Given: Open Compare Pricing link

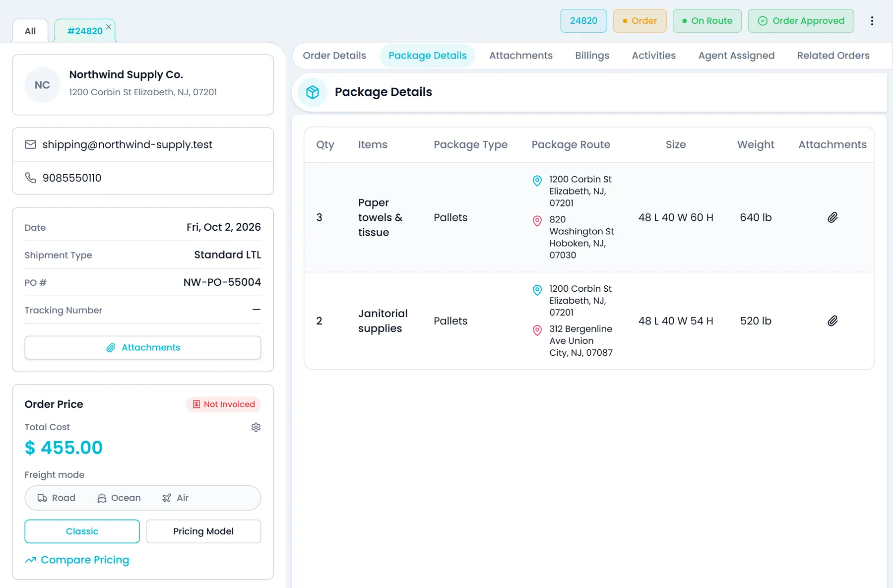Looking at the screenshot, I should (x=85, y=560).
